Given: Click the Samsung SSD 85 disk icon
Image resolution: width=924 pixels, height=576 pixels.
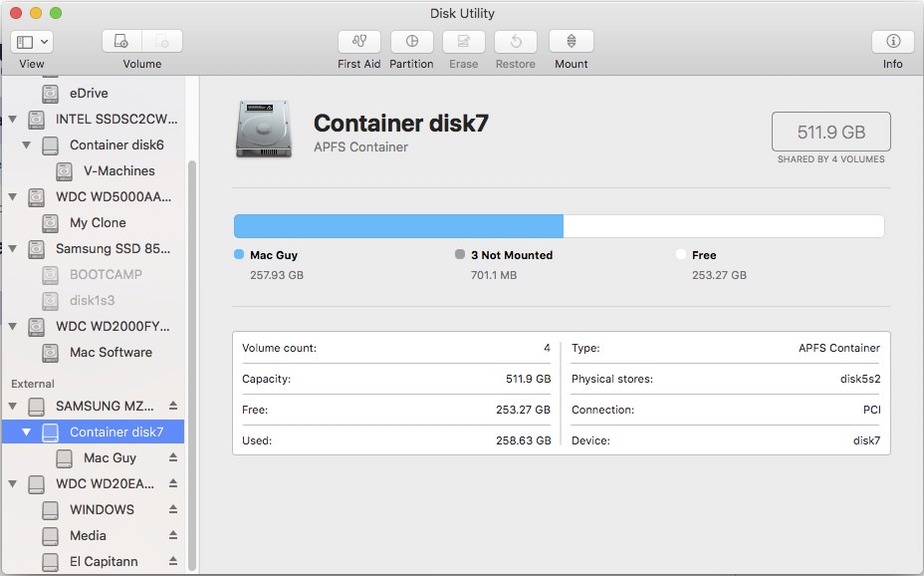Looking at the screenshot, I should click(x=37, y=249).
